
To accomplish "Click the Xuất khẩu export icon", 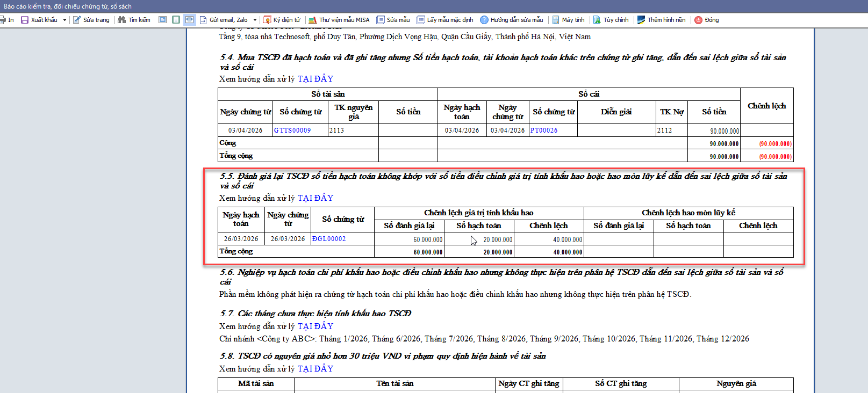I will pyautogui.click(x=25, y=20).
